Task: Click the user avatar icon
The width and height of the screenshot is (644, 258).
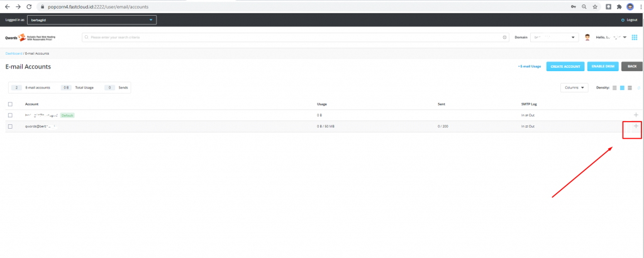Action: 587,37
